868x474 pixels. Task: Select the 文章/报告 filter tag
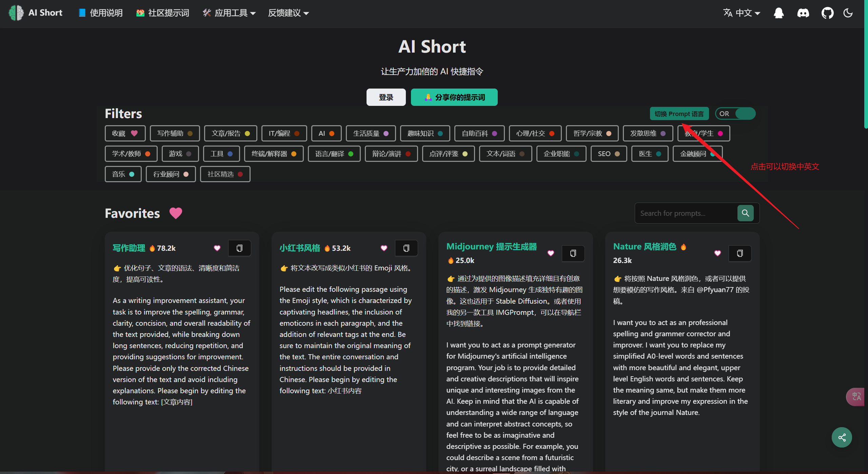(x=231, y=133)
